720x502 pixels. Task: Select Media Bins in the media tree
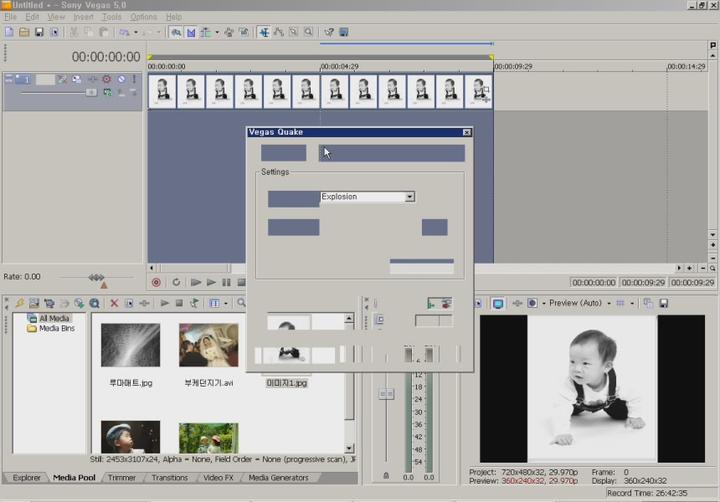click(x=56, y=328)
